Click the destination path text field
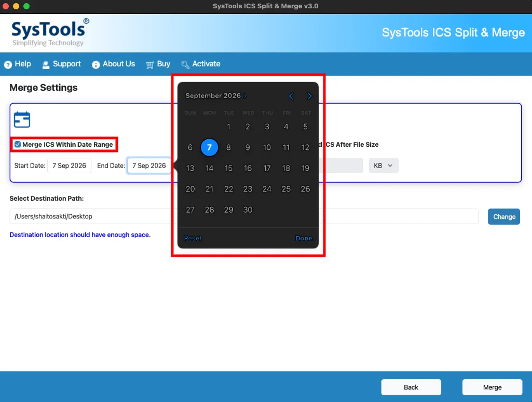The height and width of the screenshot is (402, 532). 244,216
